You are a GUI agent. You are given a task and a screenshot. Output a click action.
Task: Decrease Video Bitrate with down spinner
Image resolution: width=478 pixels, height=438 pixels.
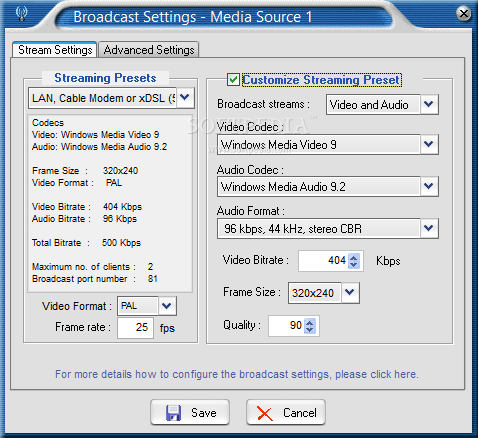click(x=354, y=265)
